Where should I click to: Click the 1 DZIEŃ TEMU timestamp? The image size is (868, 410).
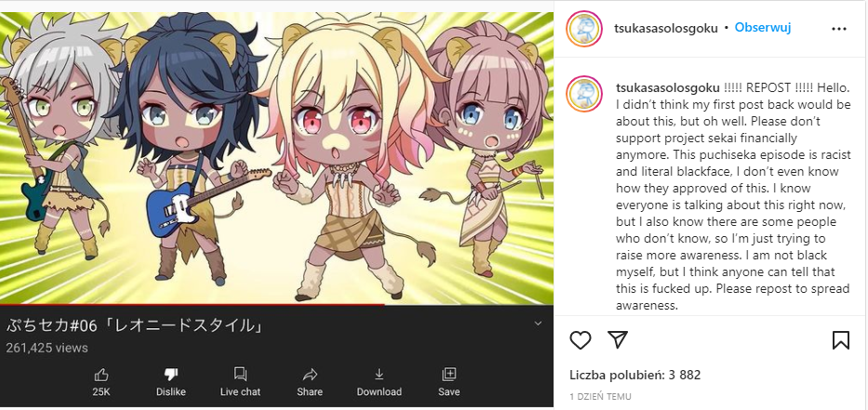(x=600, y=397)
